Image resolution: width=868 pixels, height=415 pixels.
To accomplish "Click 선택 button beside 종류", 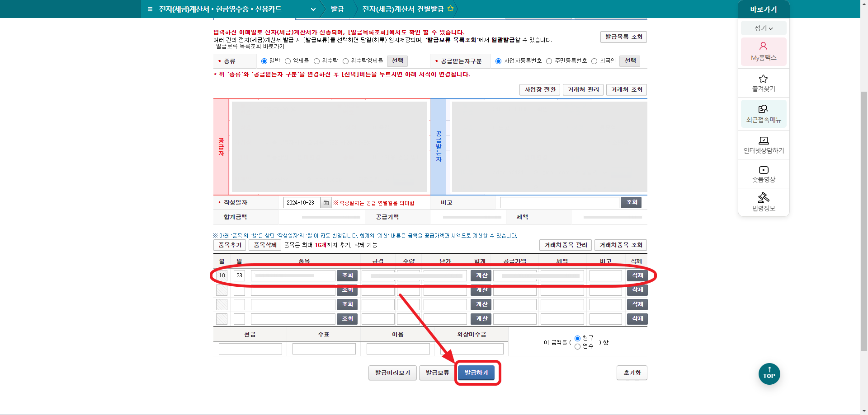I will 397,61.
